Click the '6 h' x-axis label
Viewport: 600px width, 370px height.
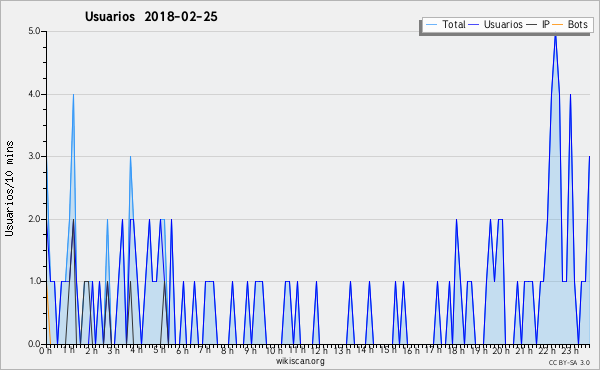click(x=182, y=350)
